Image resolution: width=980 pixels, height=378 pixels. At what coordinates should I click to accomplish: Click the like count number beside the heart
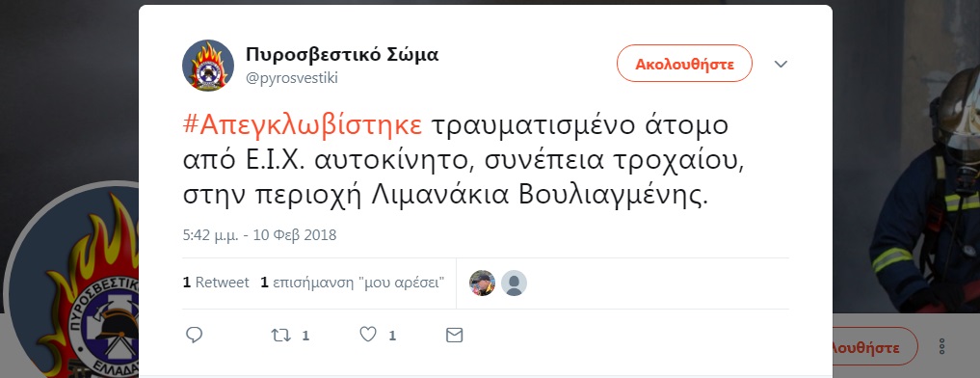pyautogui.click(x=392, y=337)
